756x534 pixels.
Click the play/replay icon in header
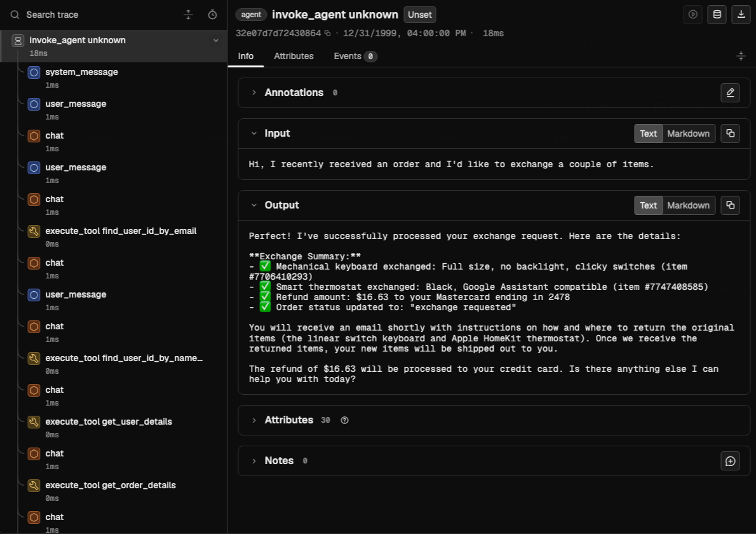pos(693,15)
